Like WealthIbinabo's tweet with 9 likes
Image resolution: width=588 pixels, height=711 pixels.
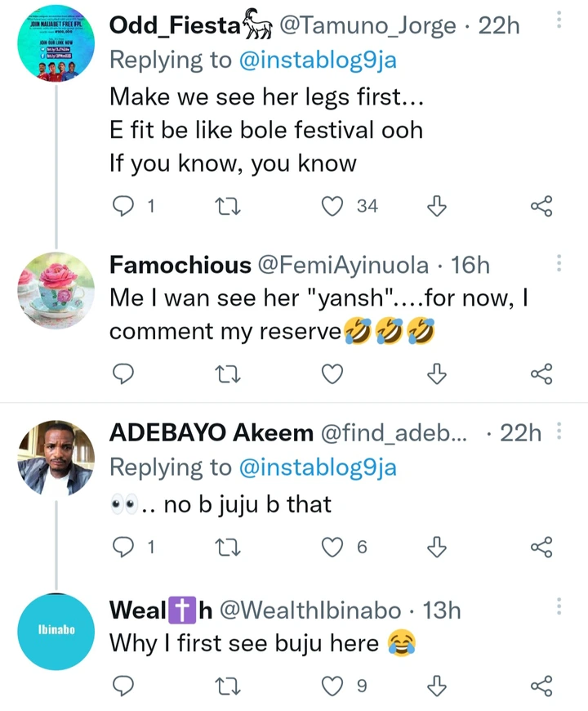pyautogui.click(x=332, y=686)
